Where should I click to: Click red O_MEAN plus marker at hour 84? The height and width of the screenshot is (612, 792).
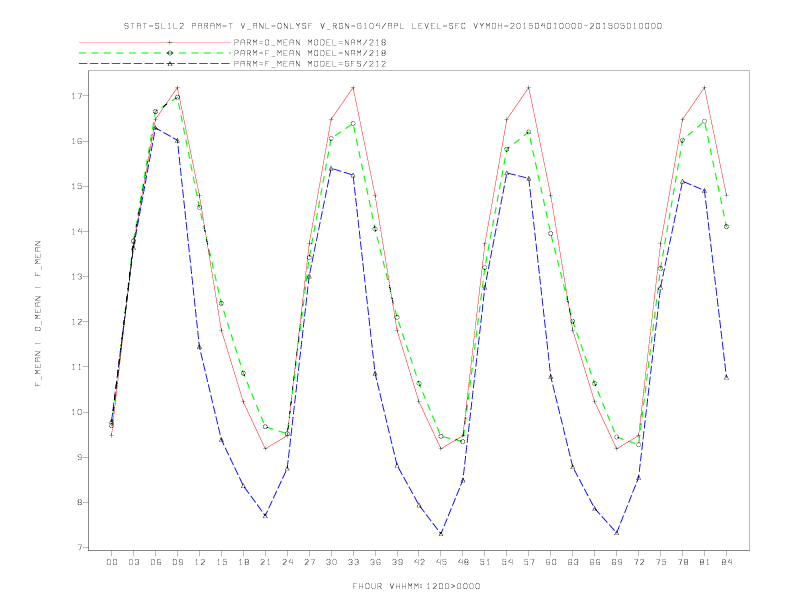point(726,195)
